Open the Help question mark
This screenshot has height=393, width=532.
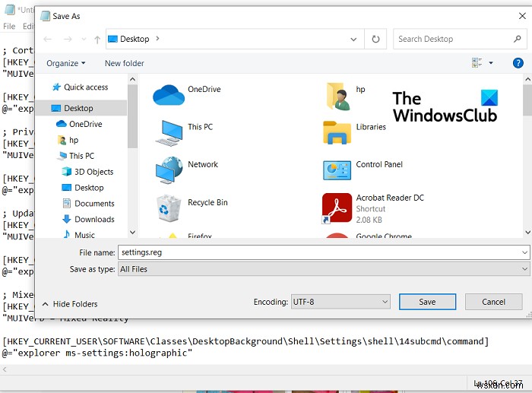coord(518,63)
